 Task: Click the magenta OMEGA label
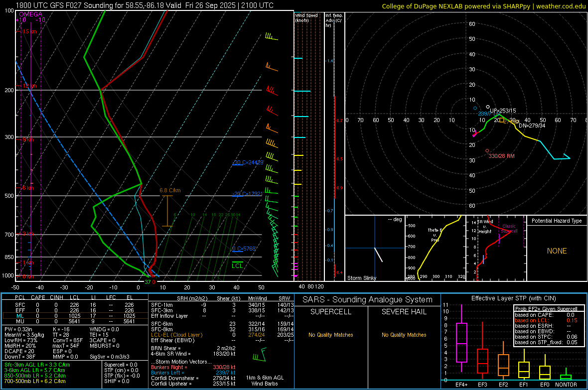[x=30, y=14]
